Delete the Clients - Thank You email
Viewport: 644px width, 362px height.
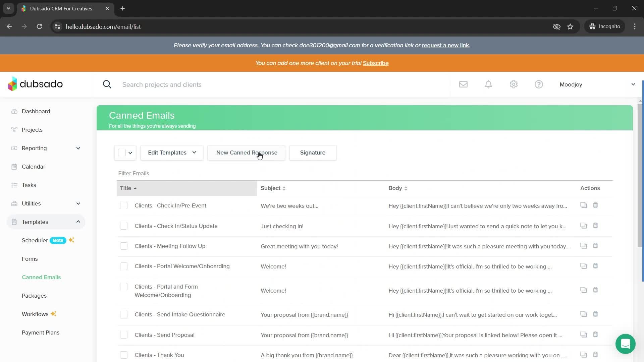(x=595, y=355)
